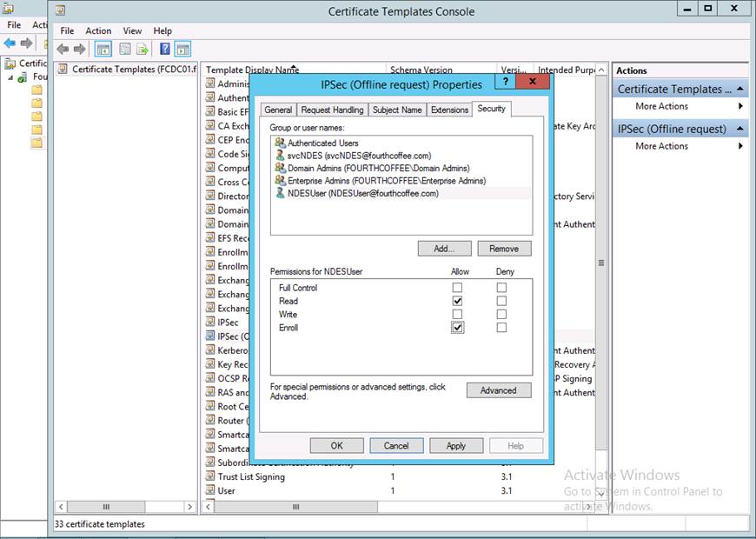The image size is (756, 539).
Task: Select the Trust List Signing template icon
Action: [x=210, y=476]
